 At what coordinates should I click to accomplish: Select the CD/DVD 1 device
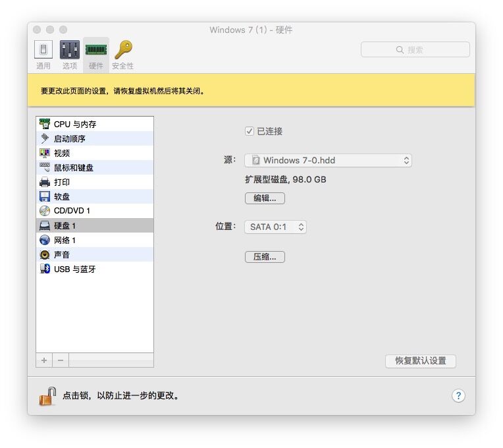pyautogui.click(x=71, y=211)
